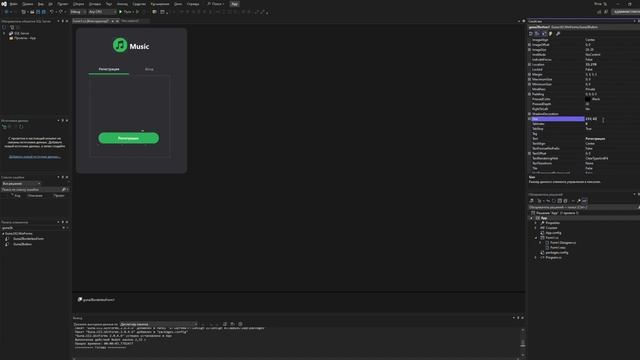Screen dimensions: 640x360
Task: Open the Отладка menu
Action: pyautogui.click(x=95, y=4)
